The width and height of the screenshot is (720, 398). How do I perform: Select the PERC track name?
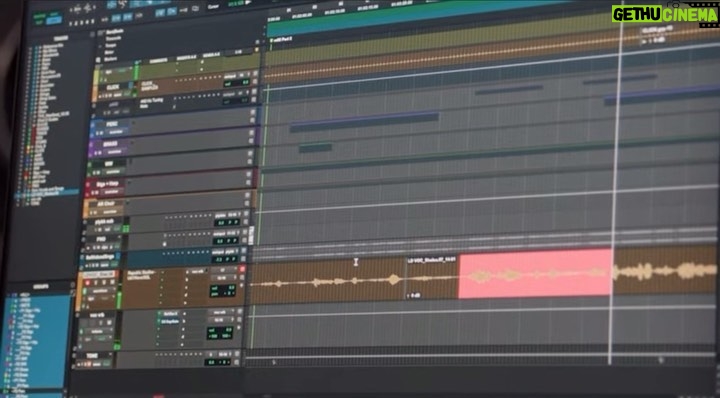point(112,124)
